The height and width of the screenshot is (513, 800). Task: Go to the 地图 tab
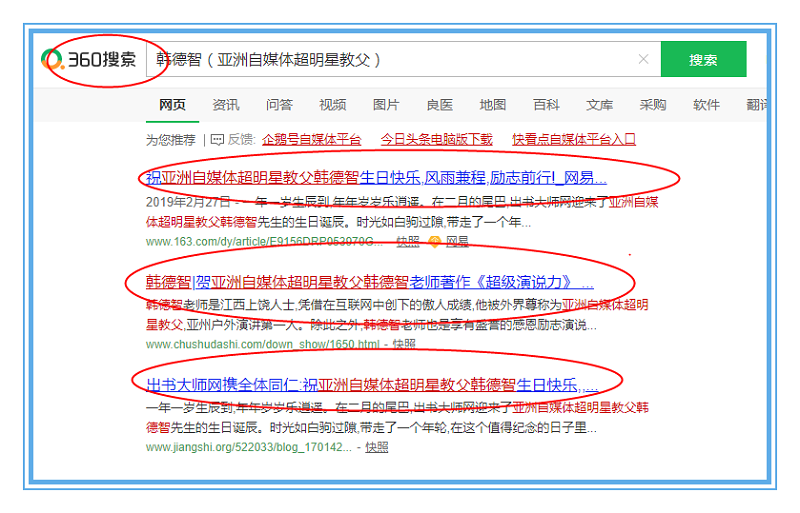pos(492,105)
